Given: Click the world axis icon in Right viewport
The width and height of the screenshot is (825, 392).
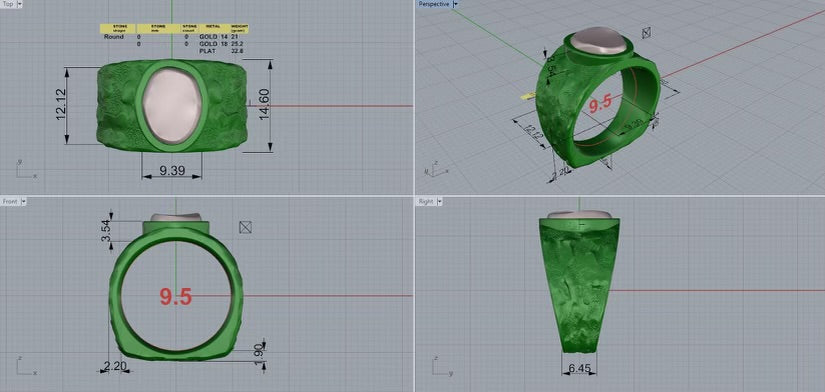Looking at the screenshot, I should point(442,366).
